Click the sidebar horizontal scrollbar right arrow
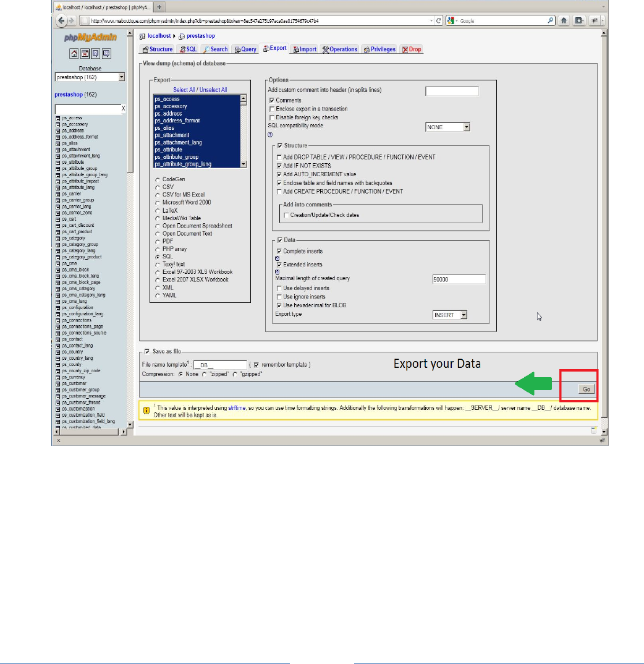This screenshot has width=644, height=664. click(124, 432)
